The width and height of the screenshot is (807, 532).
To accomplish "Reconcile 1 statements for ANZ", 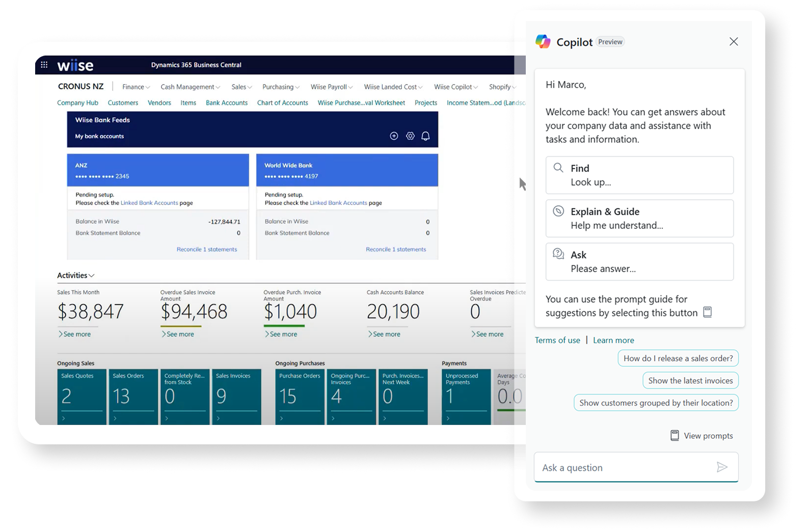I will pos(207,249).
